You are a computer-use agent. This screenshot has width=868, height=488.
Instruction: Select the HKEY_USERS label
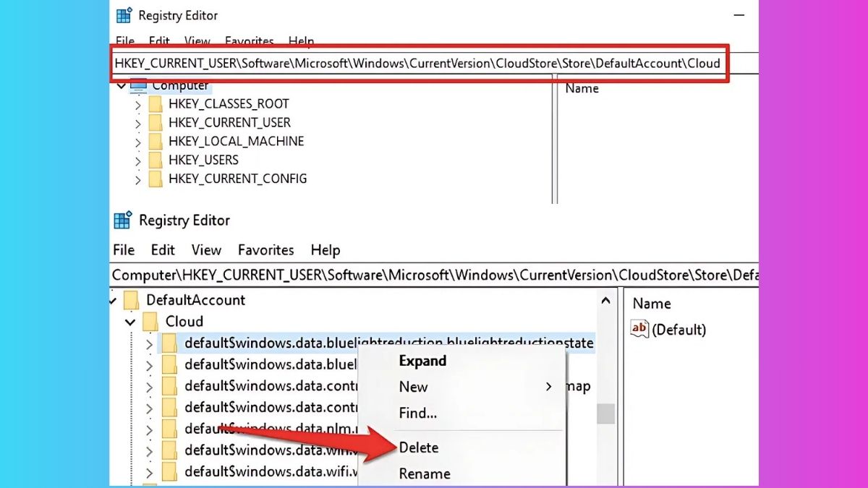[203, 160]
